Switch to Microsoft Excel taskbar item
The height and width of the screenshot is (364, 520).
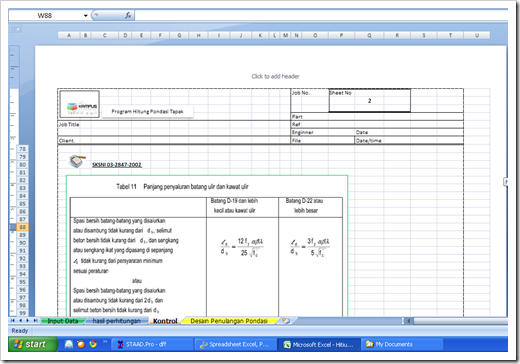319,345
